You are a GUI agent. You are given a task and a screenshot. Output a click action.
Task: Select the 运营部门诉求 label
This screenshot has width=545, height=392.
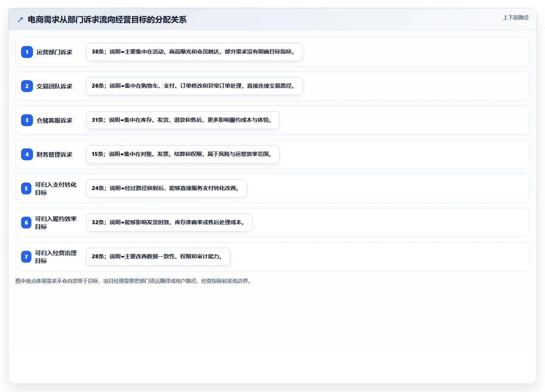click(x=54, y=52)
